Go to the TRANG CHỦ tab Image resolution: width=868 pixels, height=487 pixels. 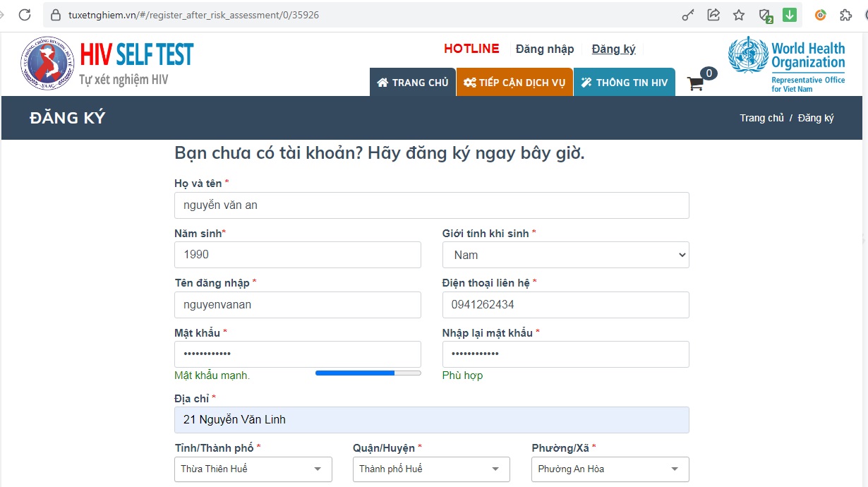413,83
